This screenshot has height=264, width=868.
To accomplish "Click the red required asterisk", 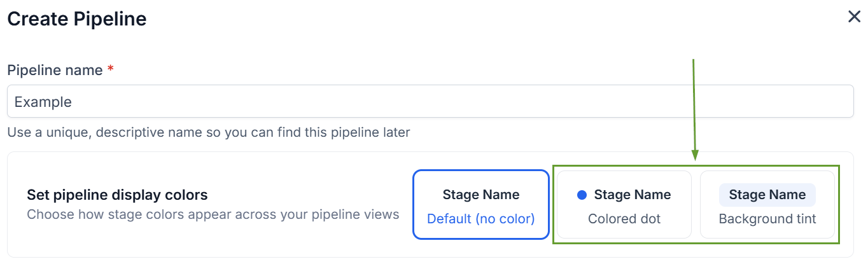I will click(x=111, y=69).
